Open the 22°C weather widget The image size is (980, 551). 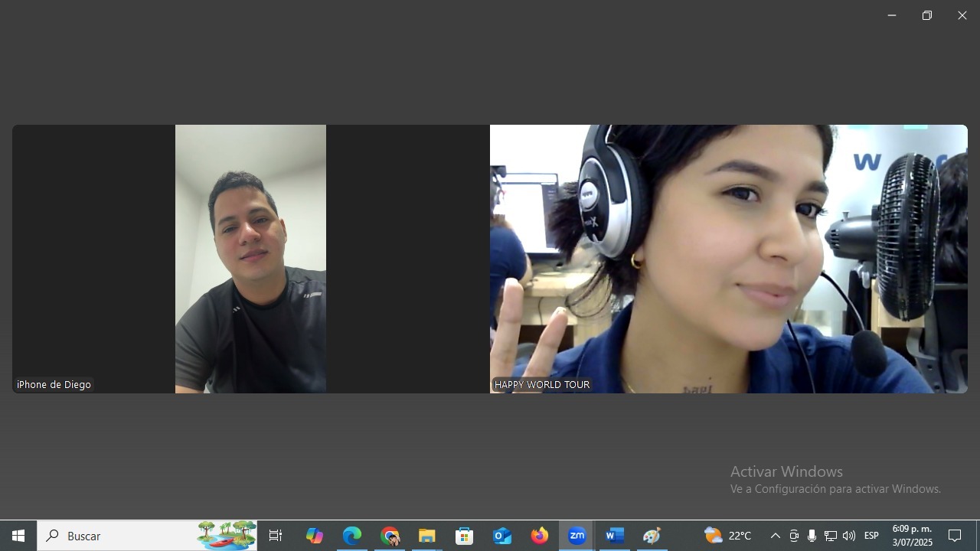coord(727,536)
